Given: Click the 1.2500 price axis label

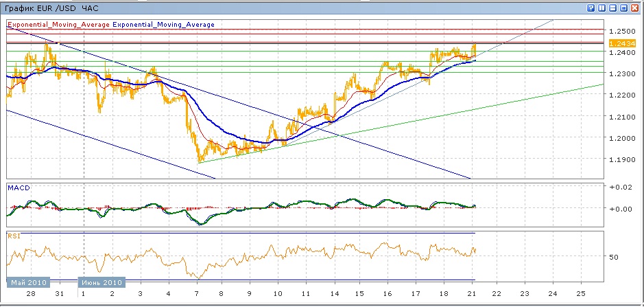Looking at the screenshot, I should point(620,32).
